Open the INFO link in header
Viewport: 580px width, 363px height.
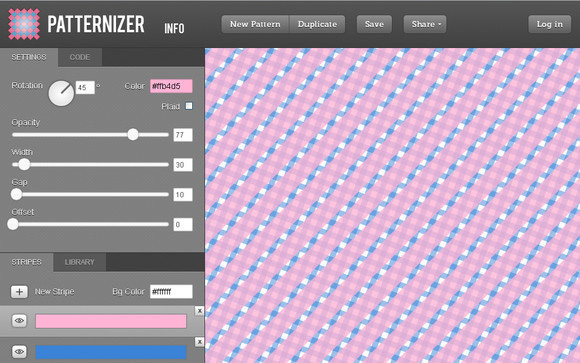point(174,28)
